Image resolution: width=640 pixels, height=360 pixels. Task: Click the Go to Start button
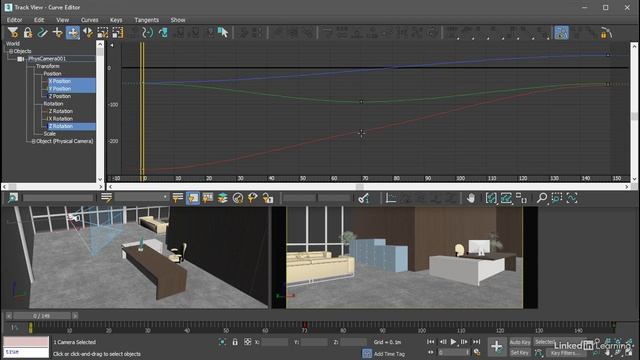pyautogui.click(x=431, y=342)
